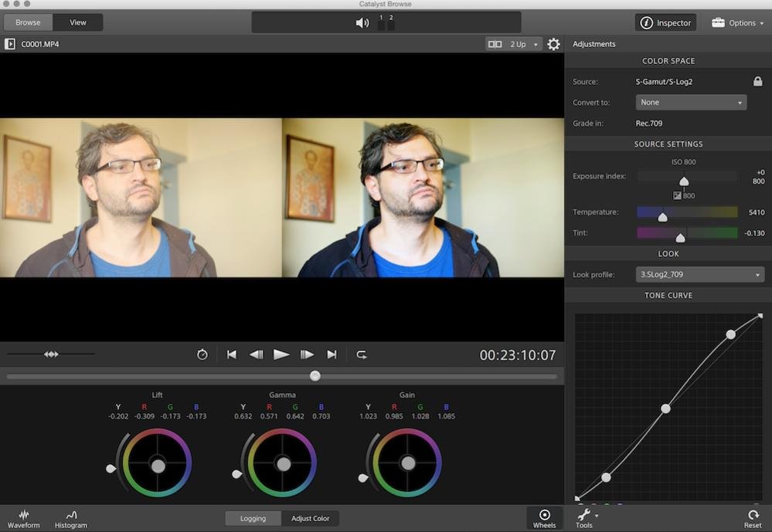Select the Browse tab
The image size is (772, 532).
[x=28, y=22]
